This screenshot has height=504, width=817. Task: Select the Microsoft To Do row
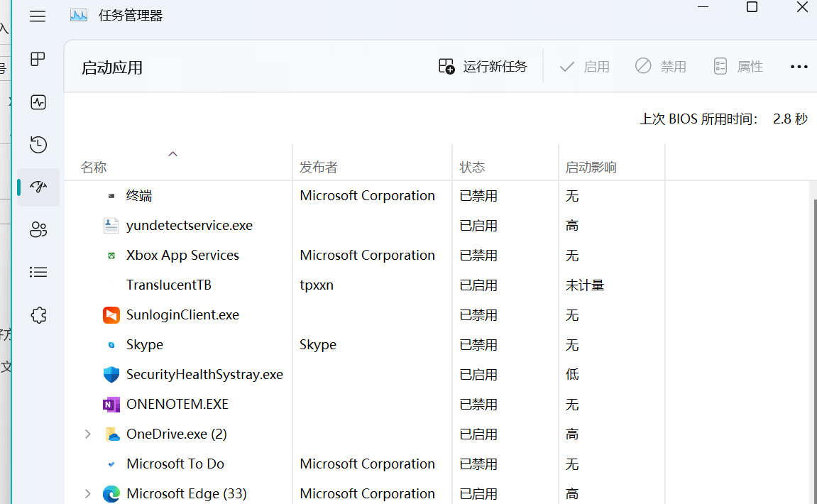click(x=365, y=464)
